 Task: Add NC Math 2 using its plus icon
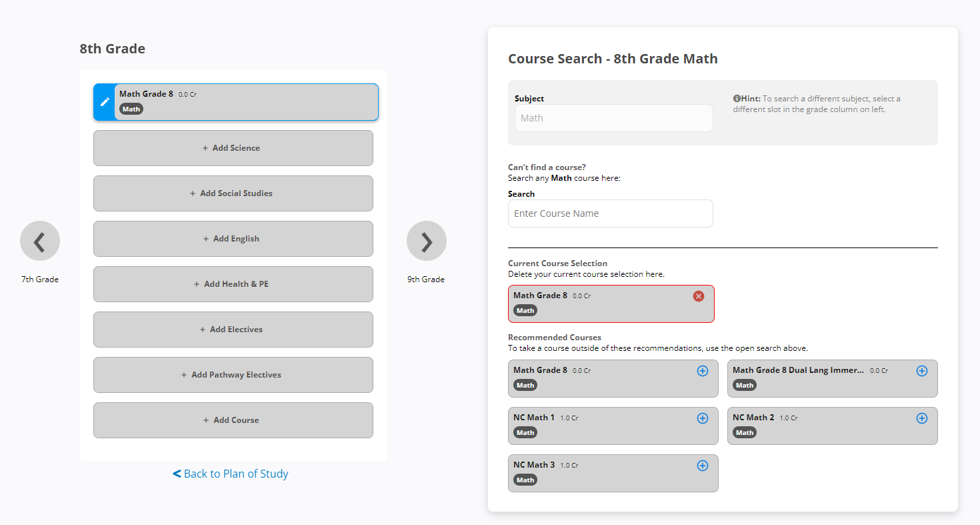[x=921, y=418]
